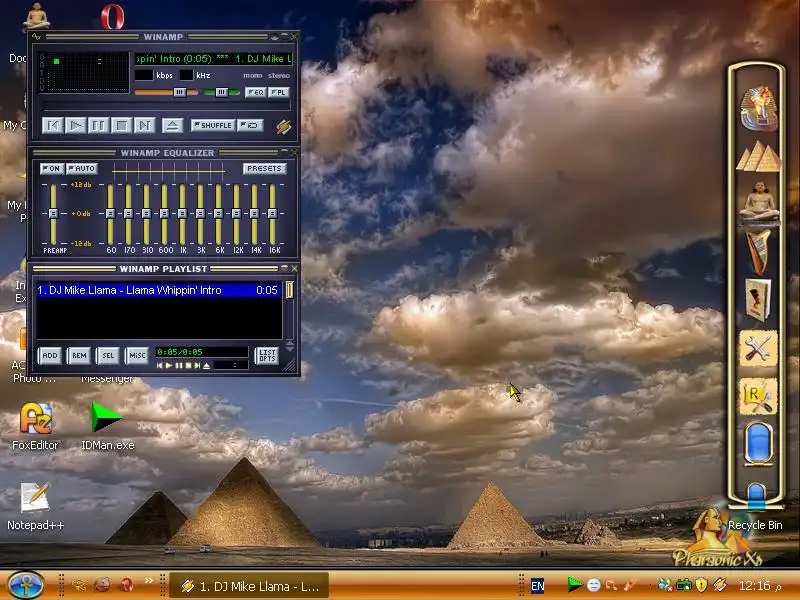
Task: Open the equalizer PRESETS menu
Action: [264, 168]
